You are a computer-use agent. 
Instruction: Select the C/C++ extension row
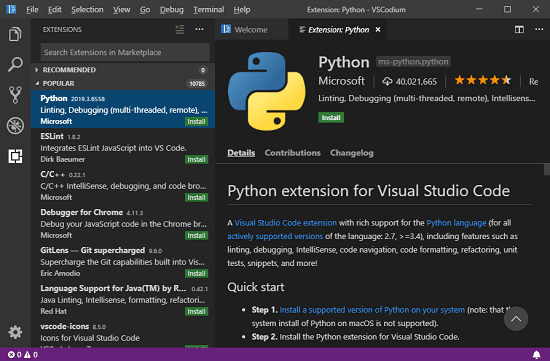coord(123,185)
